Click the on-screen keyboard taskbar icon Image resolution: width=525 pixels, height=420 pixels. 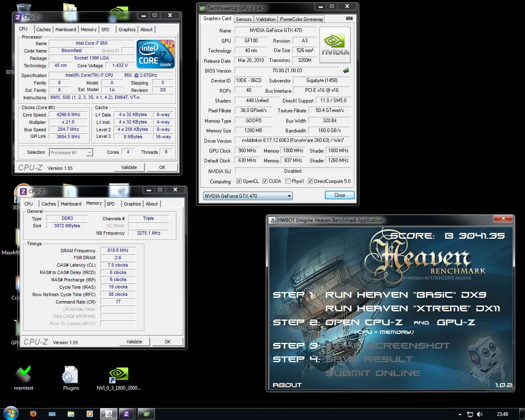tap(52, 414)
